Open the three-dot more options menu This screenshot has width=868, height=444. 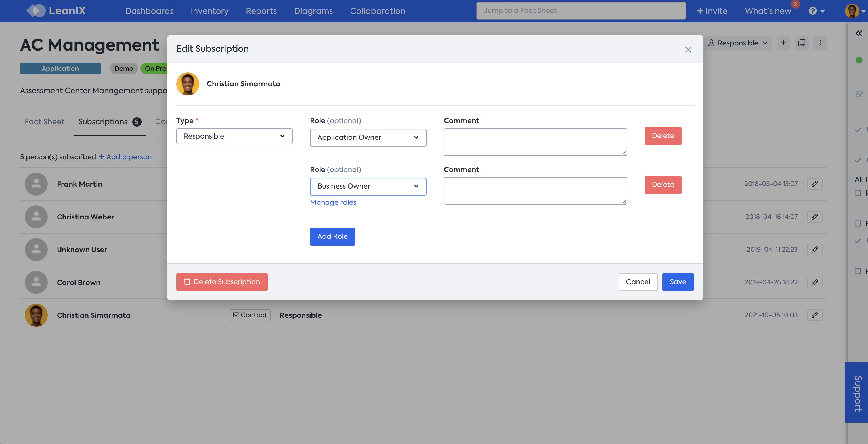[820, 43]
